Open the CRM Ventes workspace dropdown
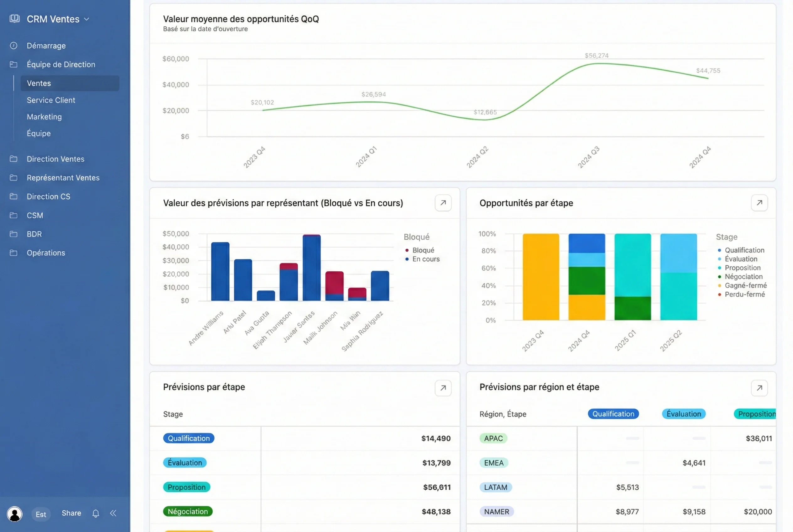Viewport: 793px width, 532px height. click(87, 19)
